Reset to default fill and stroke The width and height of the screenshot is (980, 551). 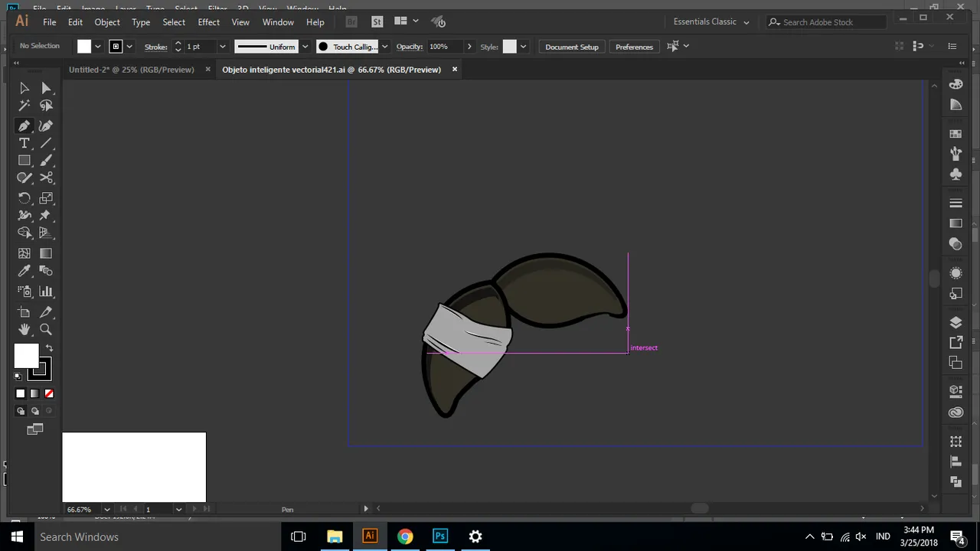coord(18,376)
